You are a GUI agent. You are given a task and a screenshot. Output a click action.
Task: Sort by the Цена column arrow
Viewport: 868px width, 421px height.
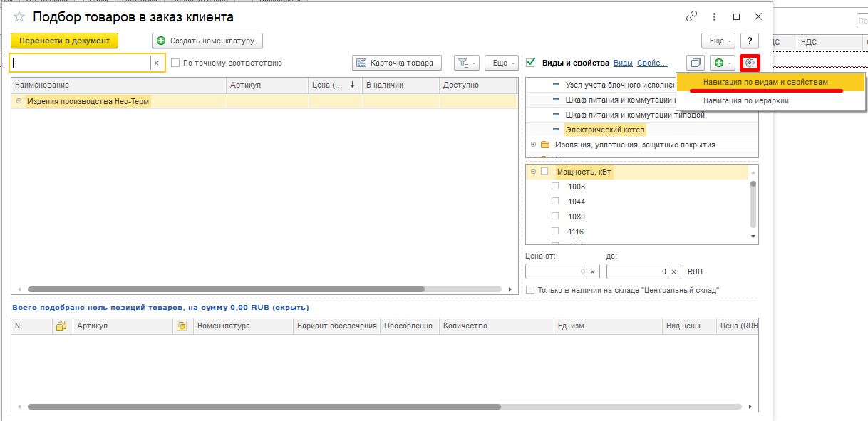coord(352,85)
